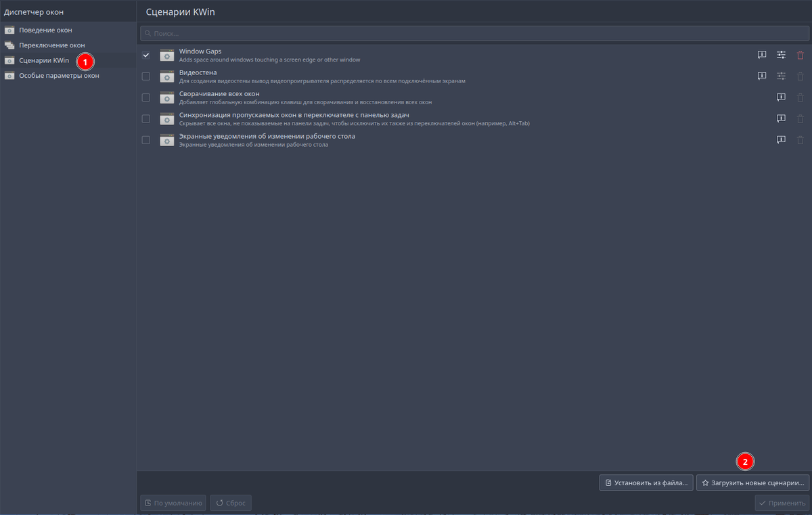Enable Экранные уведомления об изменении checkbox
Screen dimensions: 812x515
pyautogui.click(x=146, y=140)
